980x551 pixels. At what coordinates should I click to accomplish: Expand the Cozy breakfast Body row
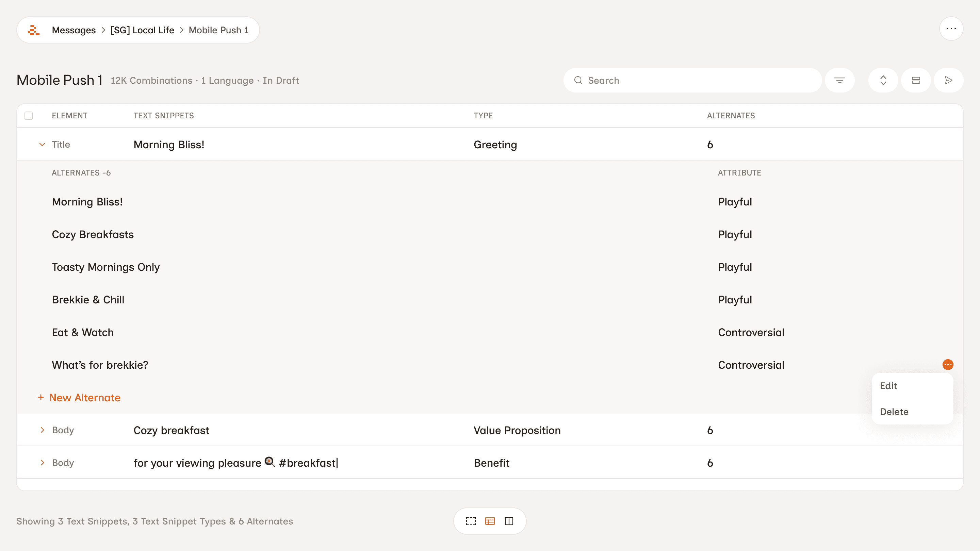click(42, 430)
